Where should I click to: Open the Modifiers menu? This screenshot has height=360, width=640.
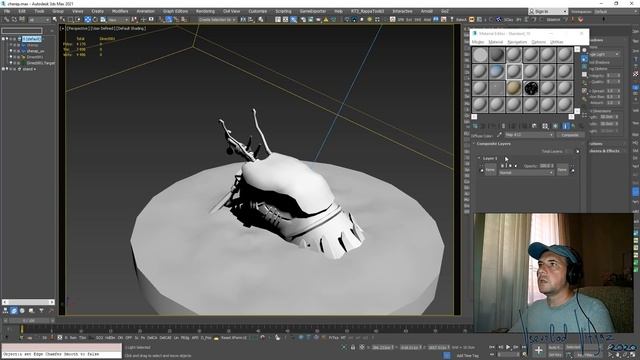(x=120, y=11)
